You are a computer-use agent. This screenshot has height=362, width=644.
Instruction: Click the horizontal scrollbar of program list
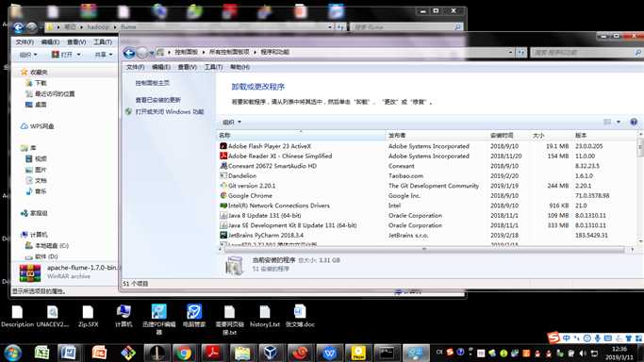point(425,249)
